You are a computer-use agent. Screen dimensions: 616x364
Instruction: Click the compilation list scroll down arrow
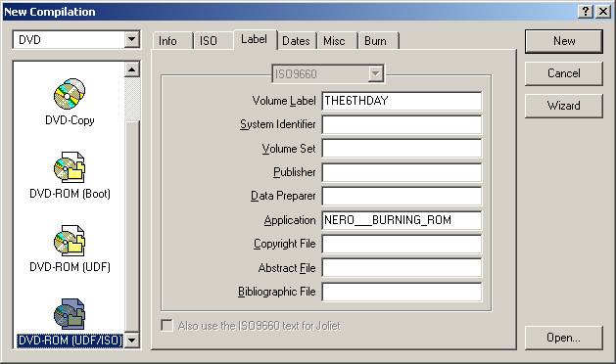(x=131, y=341)
